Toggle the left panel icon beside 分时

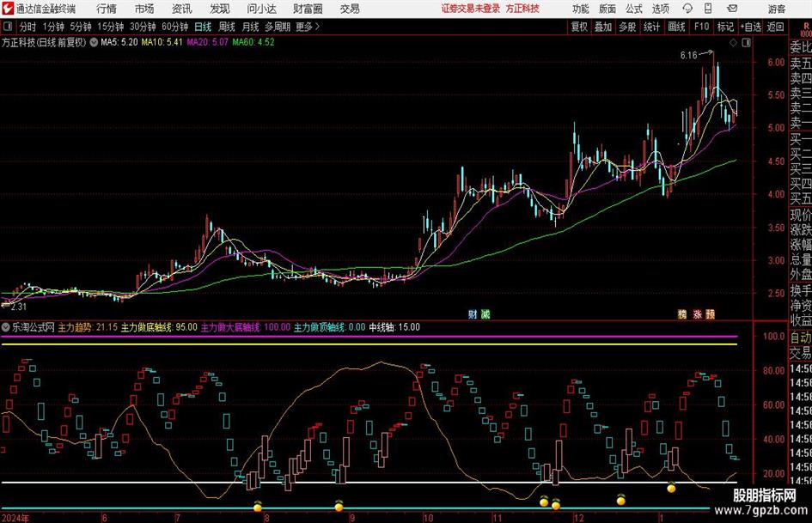click(x=8, y=27)
